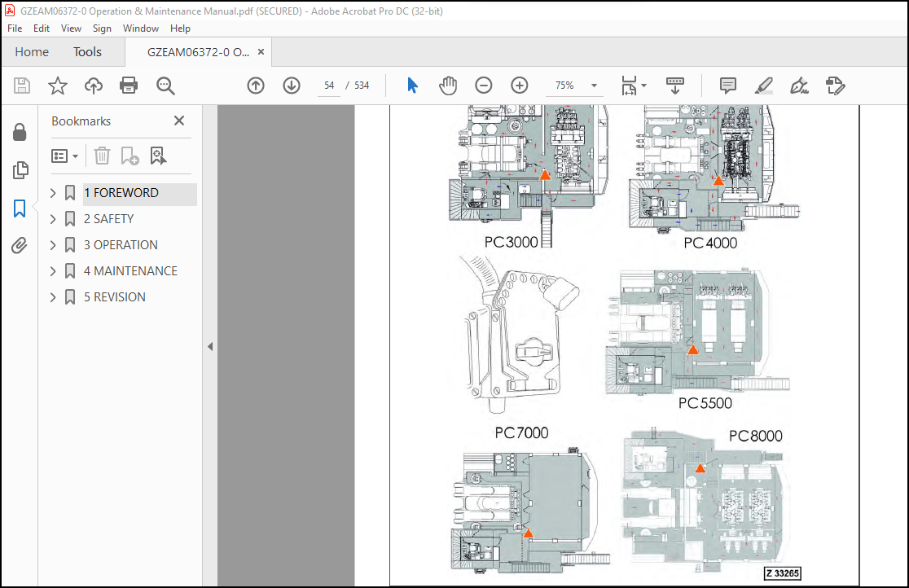Toggle the Page Thumbnails panel
The image size is (909, 588).
click(x=20, y=171)
